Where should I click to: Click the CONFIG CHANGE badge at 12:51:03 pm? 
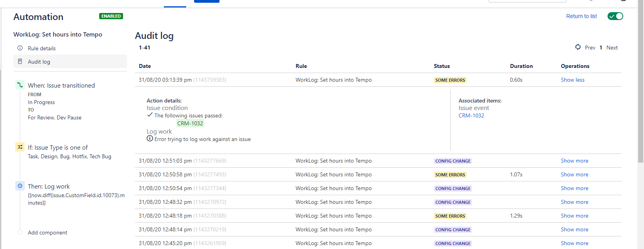pyautogui.click(x=453, y=161)
